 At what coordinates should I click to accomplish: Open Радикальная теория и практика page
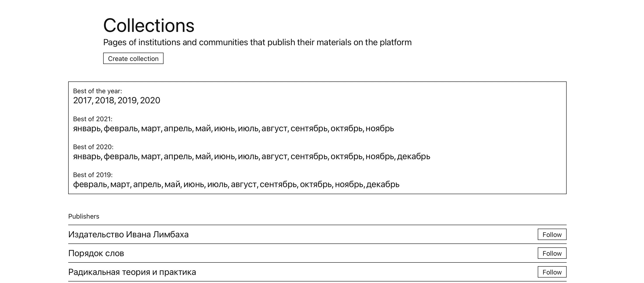point(132,272)
